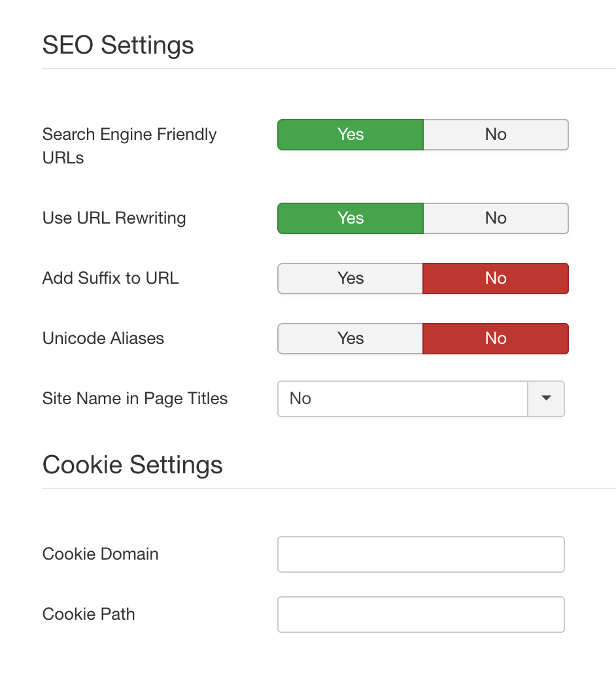Click the red No for Unicode Aliases
The image size is (616, 693).
496,339
